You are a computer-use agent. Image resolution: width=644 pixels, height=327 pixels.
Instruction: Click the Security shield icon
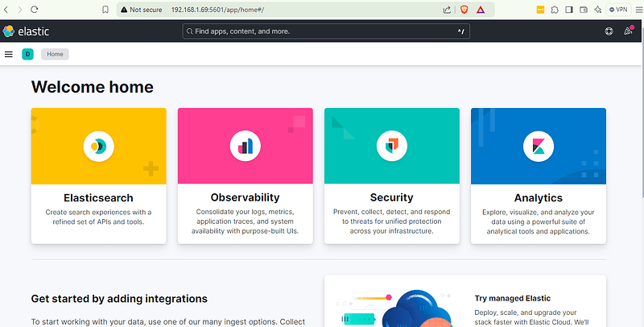coord(392,147)
